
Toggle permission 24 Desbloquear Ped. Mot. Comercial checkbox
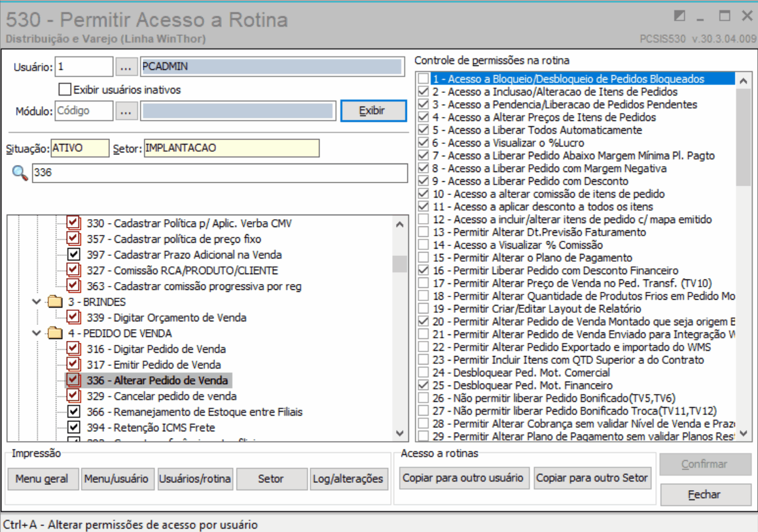pos(424,372)
